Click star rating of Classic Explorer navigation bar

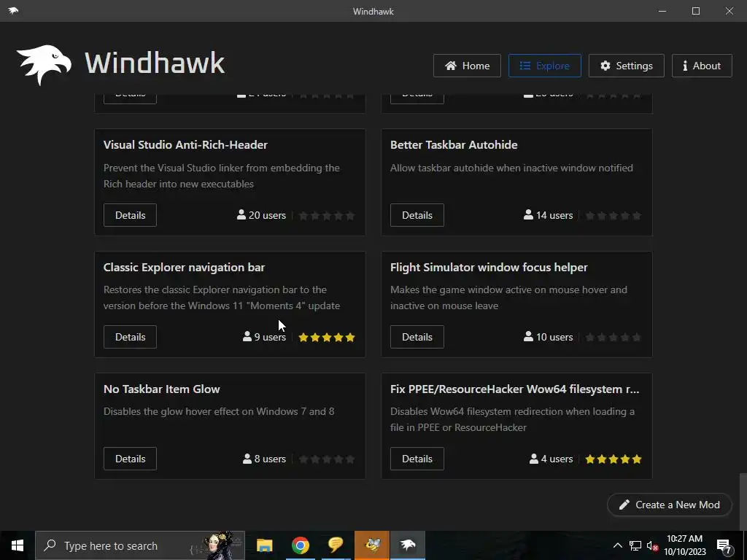[327, 338]
